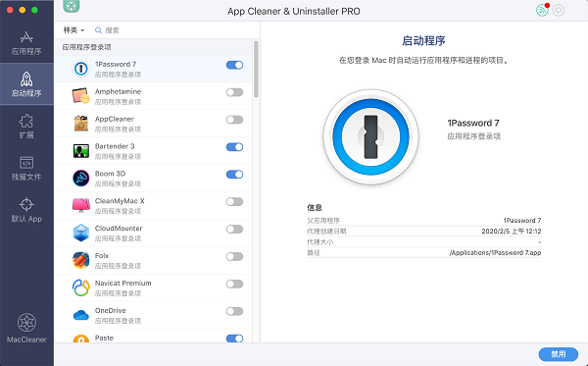Image resolution: width=588 pixels, height=366 pixels.
Task: Click the Paste row name
Action: tap(104, 339)
